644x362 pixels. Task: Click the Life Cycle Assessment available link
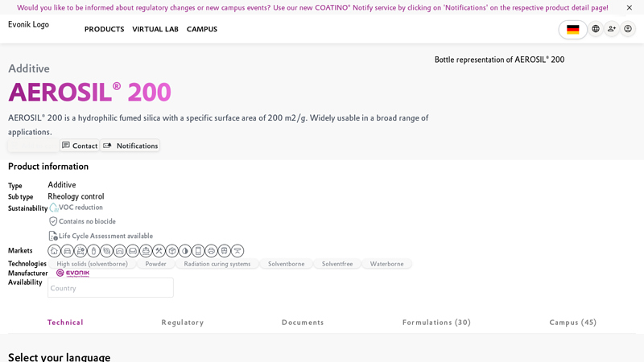coord(105,237)
